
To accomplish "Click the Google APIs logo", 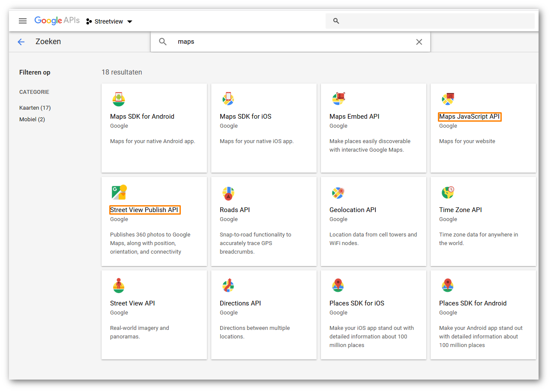I will (57, 21).
